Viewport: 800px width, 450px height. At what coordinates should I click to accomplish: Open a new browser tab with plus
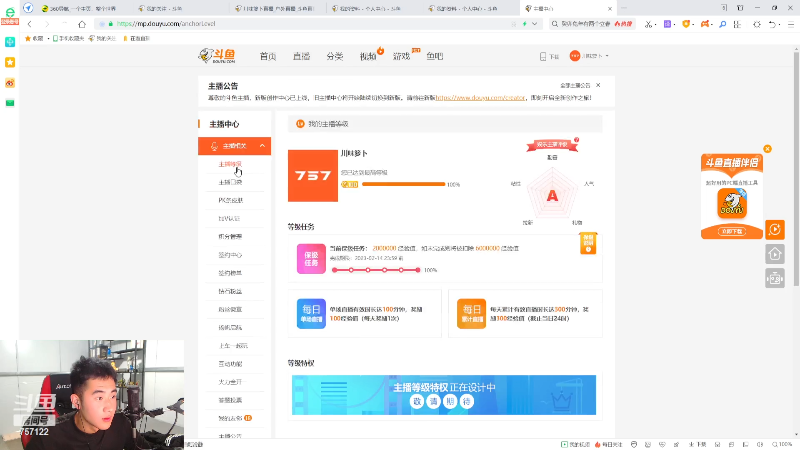(624, 8)
